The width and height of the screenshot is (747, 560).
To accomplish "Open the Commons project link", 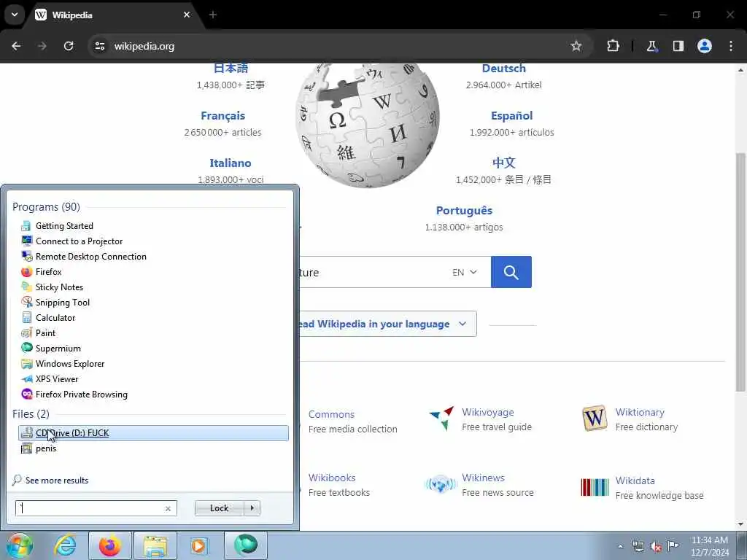I will click(331, 414).
